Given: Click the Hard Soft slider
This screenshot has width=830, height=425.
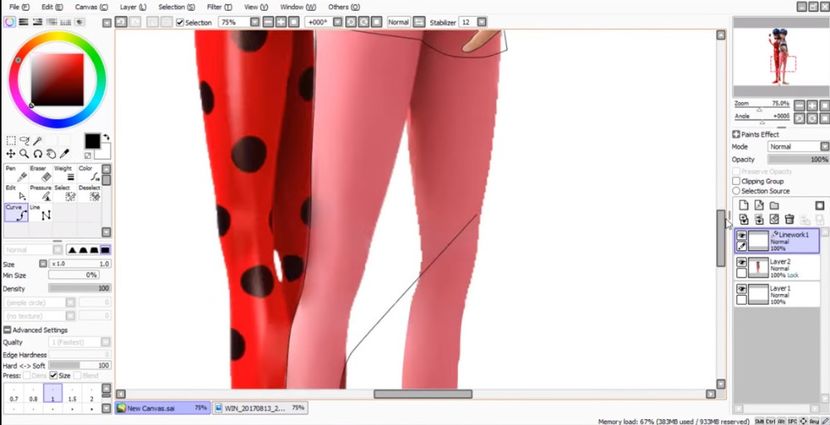Looking at the screenshot, I should pyautogui.click(x=79, y=365).
